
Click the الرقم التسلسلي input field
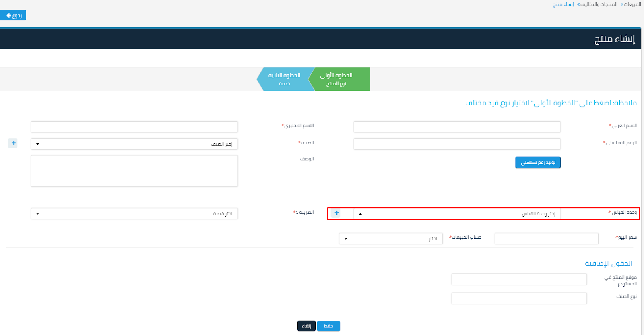point(457,144)
